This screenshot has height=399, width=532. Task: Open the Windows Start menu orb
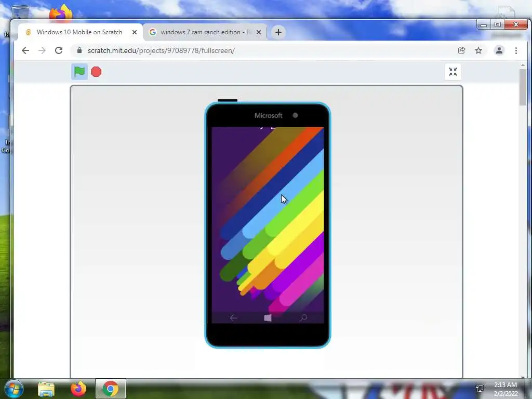13,389
